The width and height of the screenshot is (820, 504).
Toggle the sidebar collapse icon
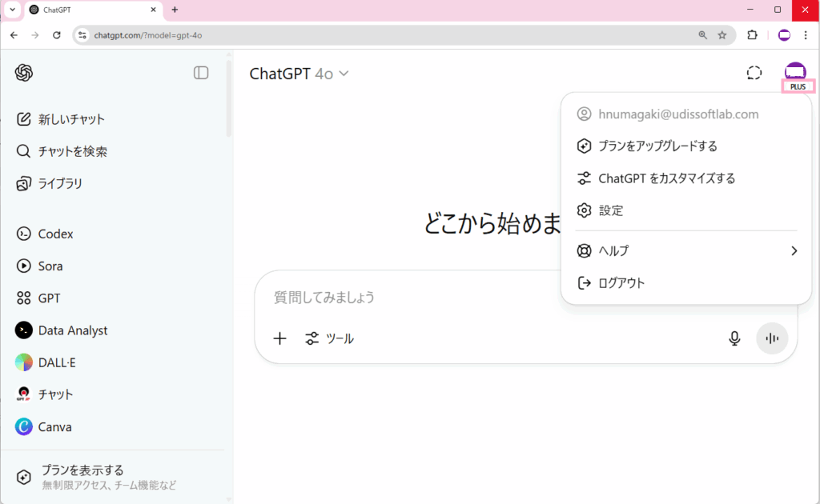coord(201,73)
